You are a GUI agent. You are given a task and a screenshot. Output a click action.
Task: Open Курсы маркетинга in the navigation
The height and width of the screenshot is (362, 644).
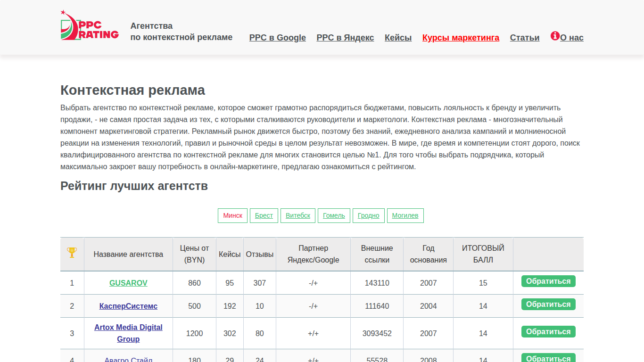(461, 38)
